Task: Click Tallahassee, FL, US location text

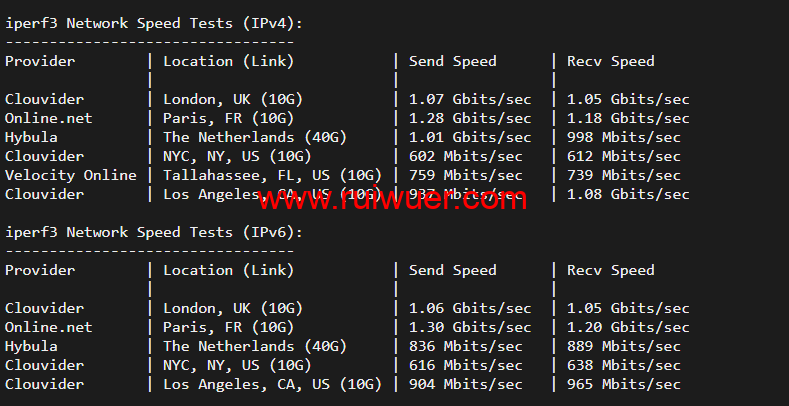Action: pyautogui.click(x=272, y=175)
